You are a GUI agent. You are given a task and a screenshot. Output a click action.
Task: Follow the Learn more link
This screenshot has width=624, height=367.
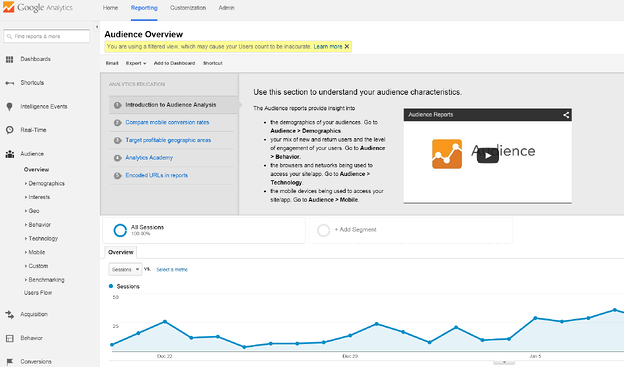pyautogui.click(x=328, y=47)
